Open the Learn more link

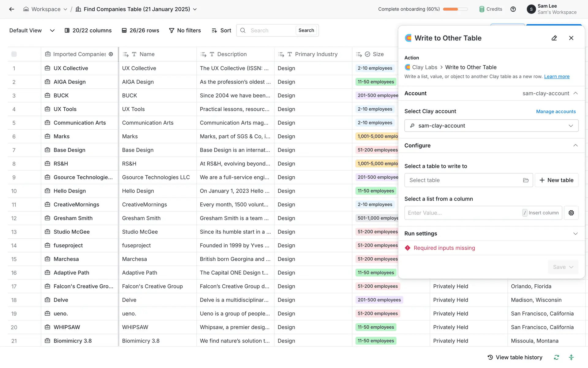(556, 77)
